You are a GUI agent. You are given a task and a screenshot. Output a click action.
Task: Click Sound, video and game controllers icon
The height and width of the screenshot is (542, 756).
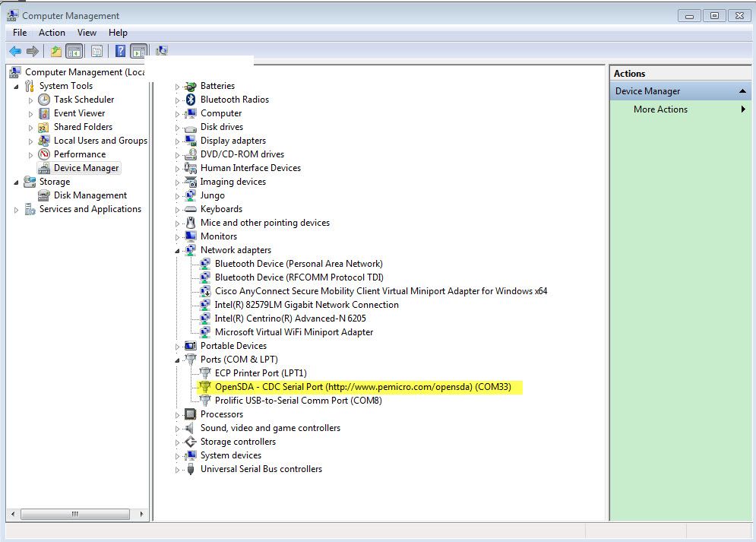point(191,428)
